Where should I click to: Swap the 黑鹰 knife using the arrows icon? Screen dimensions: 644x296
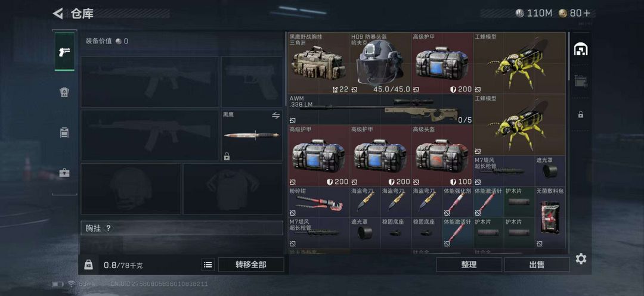coord(275,116)
